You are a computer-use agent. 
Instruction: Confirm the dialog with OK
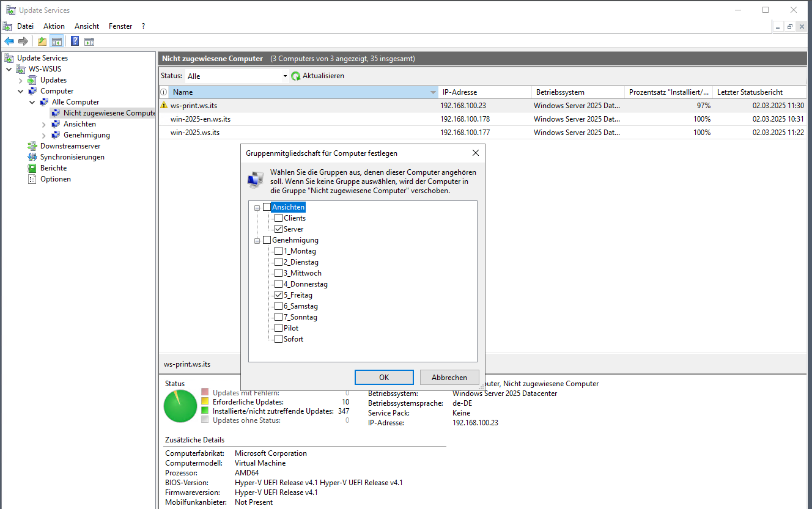(384, 378)
